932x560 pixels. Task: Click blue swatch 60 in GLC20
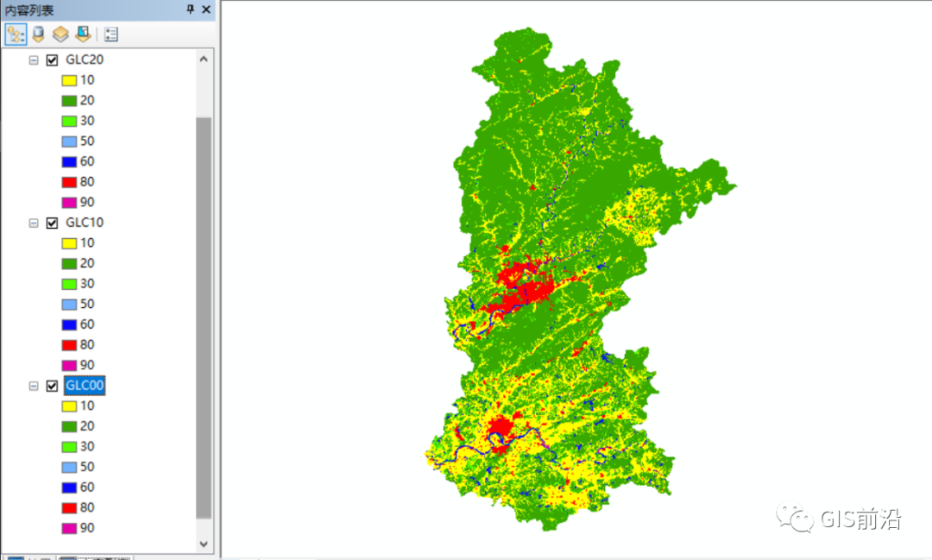click(x=70, y=161)
